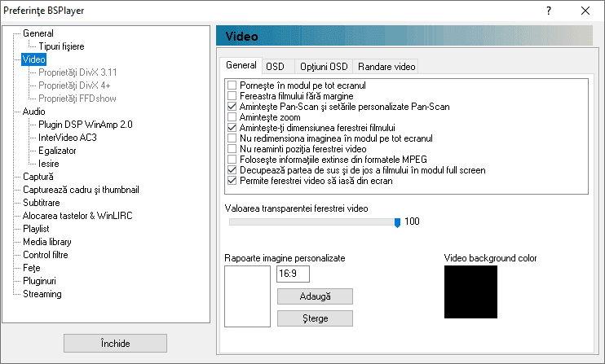The height and width of the screenshot is (364, 605).
Task: Click the custom aspect ratios list box
Action: (247, 296)
